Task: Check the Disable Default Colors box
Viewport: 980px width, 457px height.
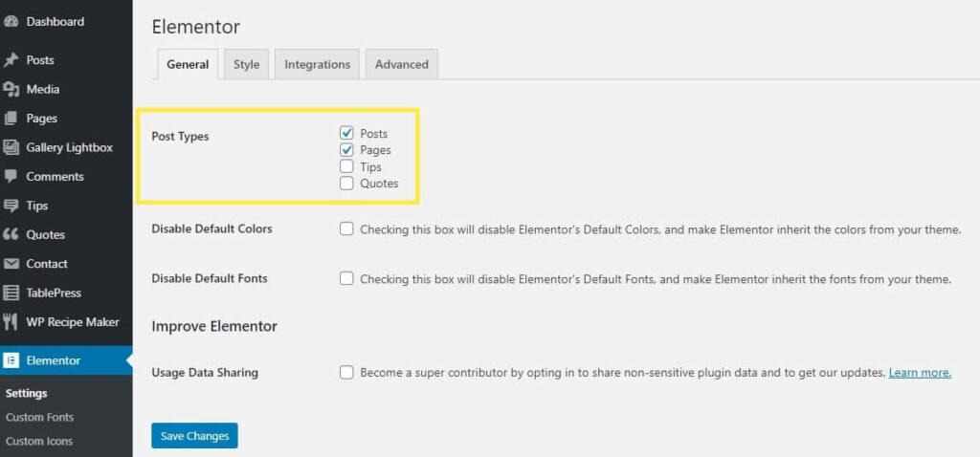Action: 346,228
